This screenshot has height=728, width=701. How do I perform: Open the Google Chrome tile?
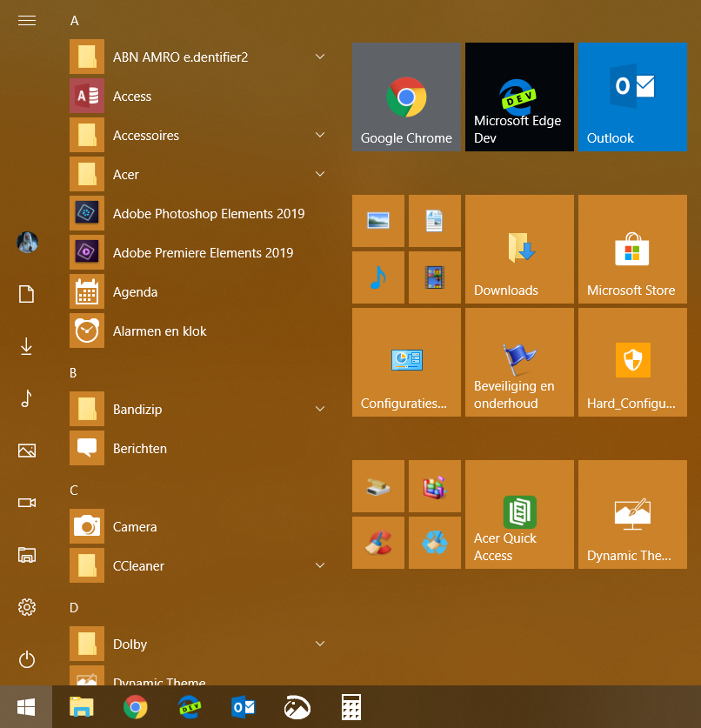click(x=406, y=97)
